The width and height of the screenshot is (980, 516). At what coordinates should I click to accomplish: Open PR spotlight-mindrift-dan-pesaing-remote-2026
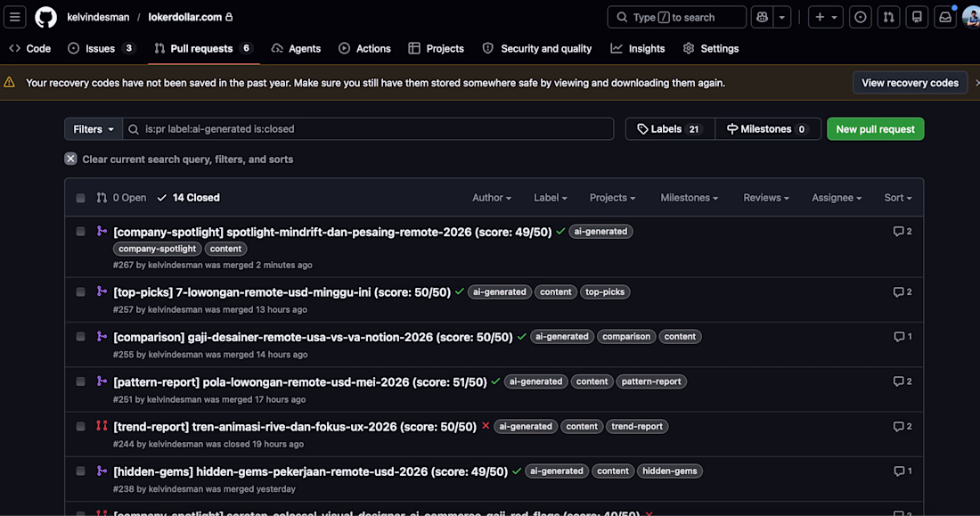tap(332, 232)
